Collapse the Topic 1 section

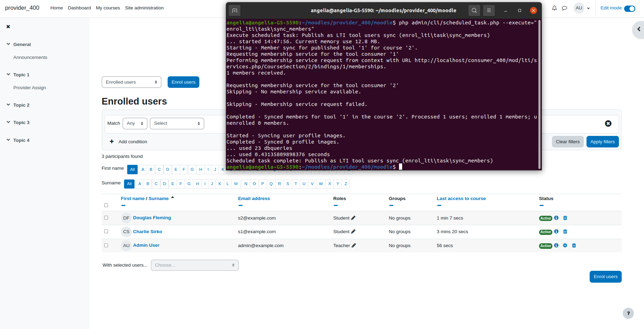click(8, 74)
